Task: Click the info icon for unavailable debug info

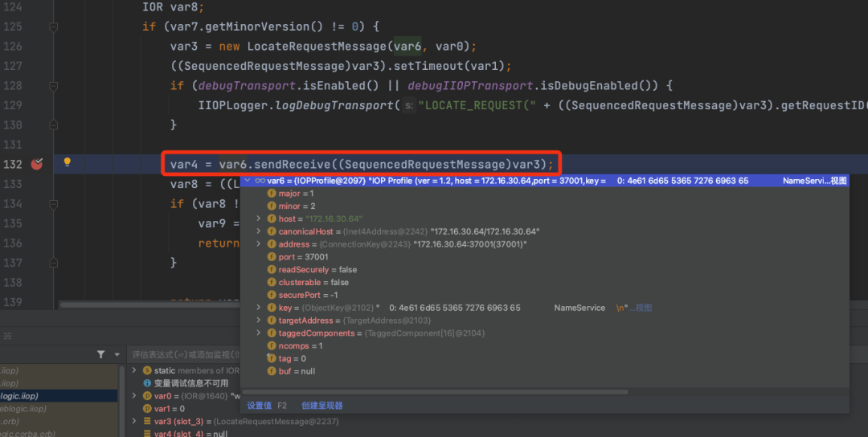Action: pos(147,383)
